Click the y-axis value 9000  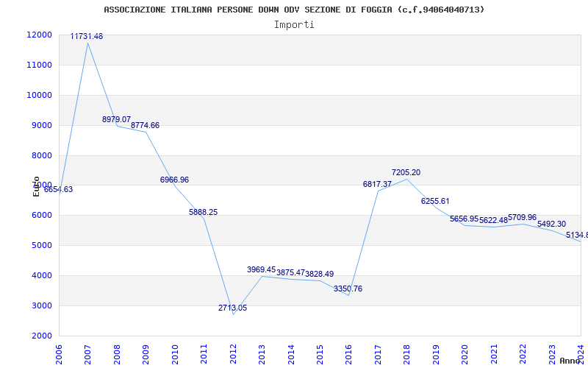click(41, 125)
